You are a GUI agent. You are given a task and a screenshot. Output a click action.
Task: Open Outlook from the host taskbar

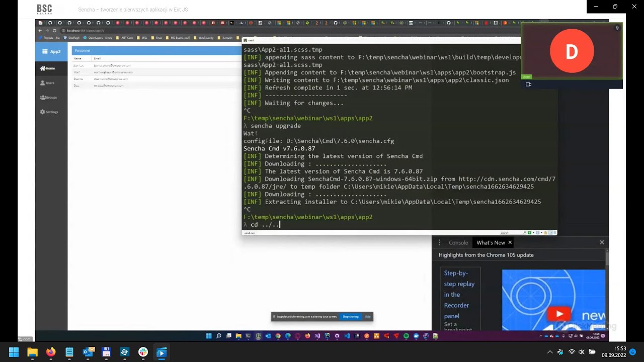88,352
